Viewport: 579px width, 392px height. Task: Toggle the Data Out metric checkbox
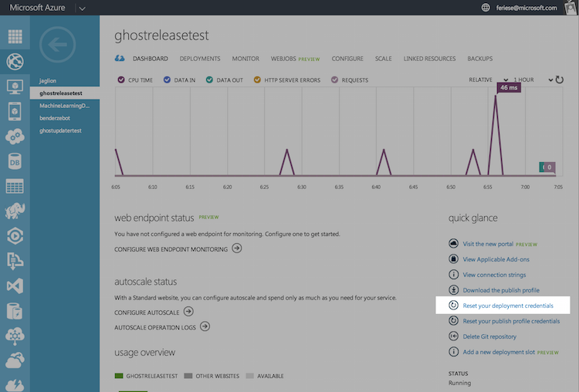209,79
